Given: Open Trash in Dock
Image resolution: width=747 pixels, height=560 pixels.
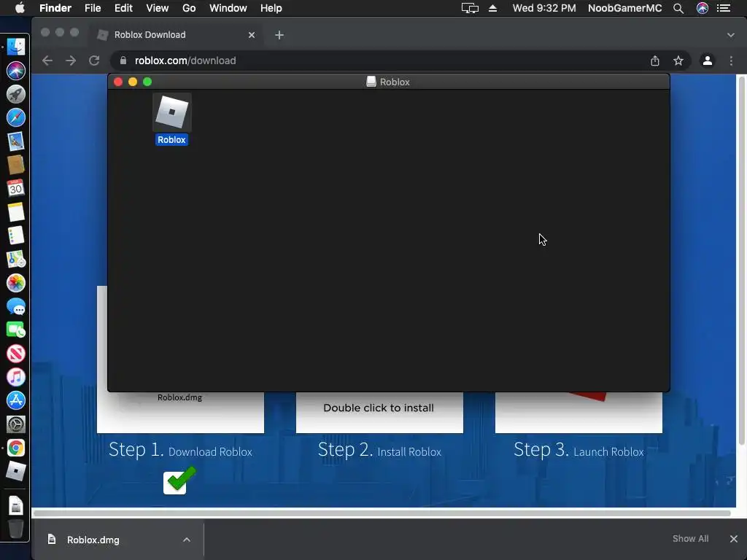Looking at the screenshot, I should tap(16, 529).
